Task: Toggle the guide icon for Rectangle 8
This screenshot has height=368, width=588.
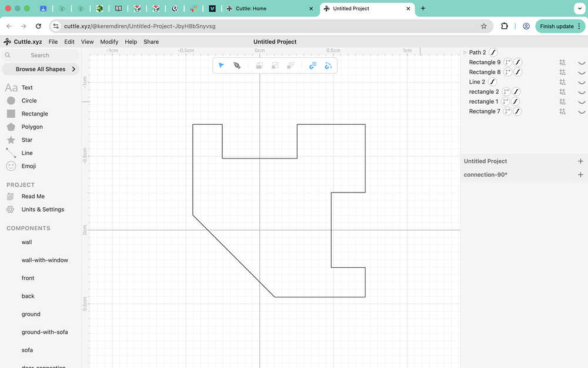Action: tap(562, 72)
